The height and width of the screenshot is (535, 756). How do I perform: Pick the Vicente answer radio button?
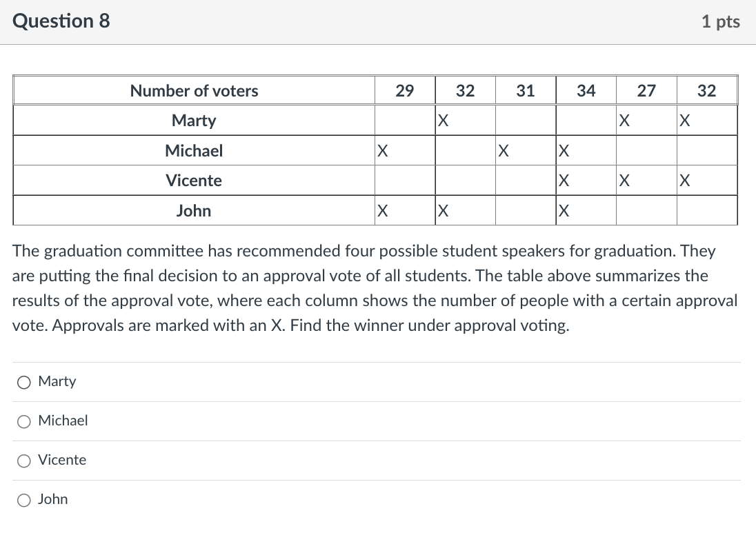[x=25, y=461]
